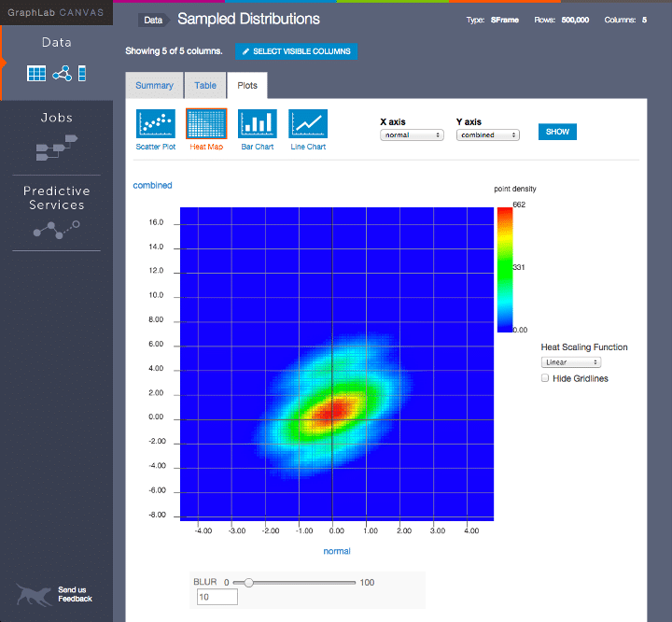Enable the Hide Gridlines checkbox
Image resolution: width=672 pixels, height=622 pixels.
[x=545, y=378]
